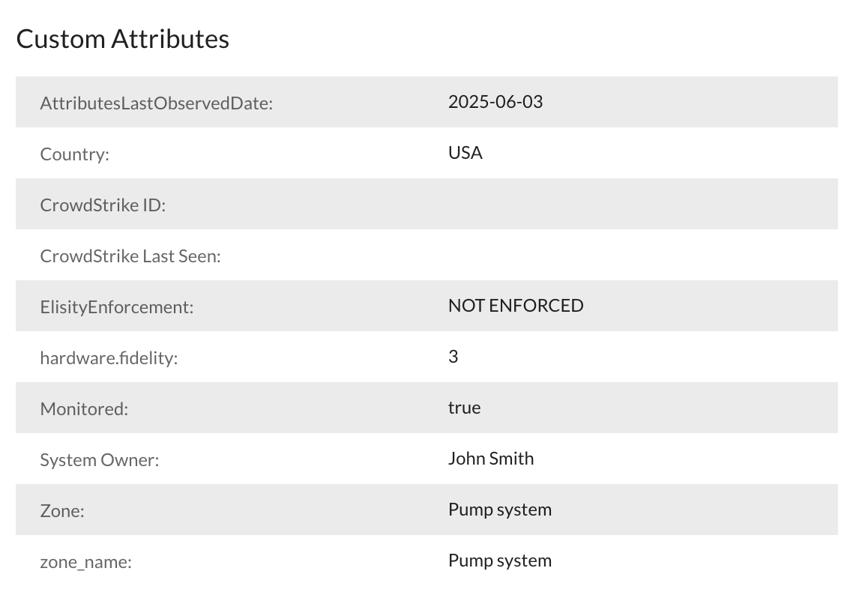868x598 pixels.
Task: Click the hardware.fidelity attribute label
Action: pos(109,358)
